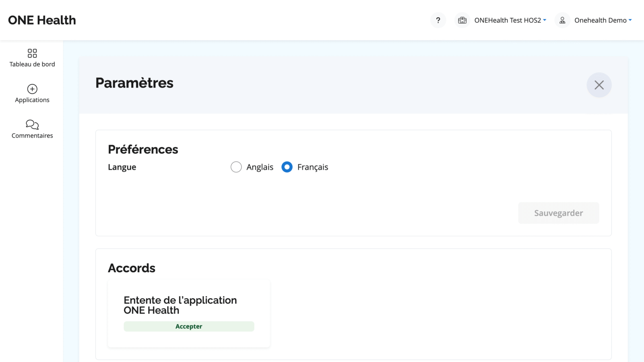
Task: Open the help question mark icon
Action: click(x=438, y=20)
